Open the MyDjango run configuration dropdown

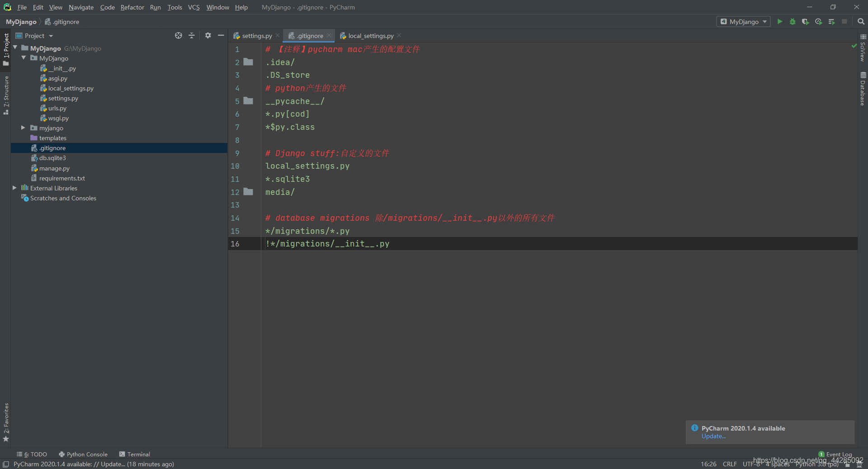pyautogui.click(x=743, y=22)
